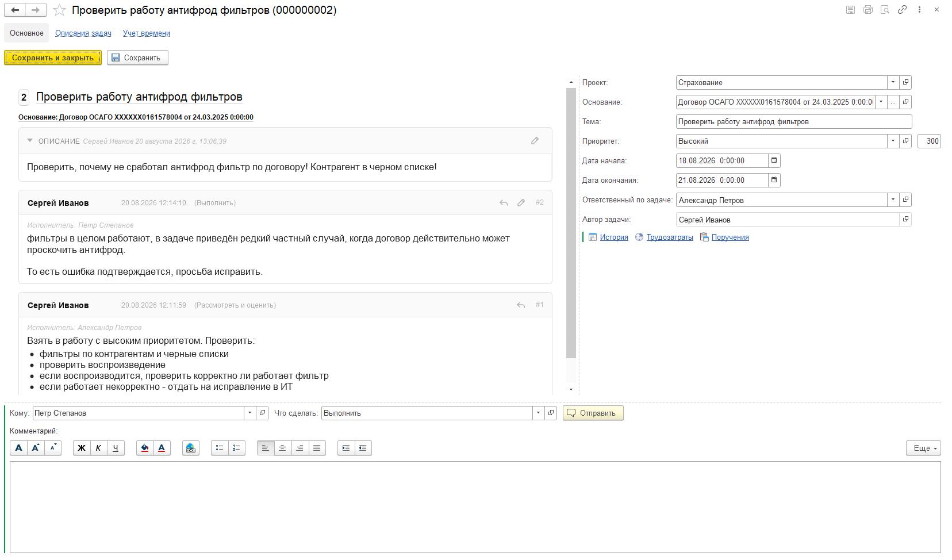Choose font text color
This screenshot has width=952, height=560.
click(162, 448)
